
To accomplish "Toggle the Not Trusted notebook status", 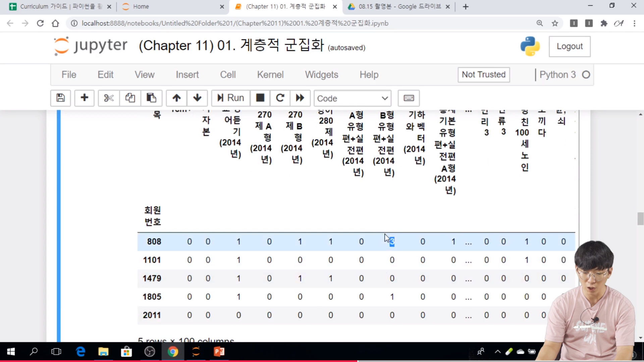I will tap(483, 74).
